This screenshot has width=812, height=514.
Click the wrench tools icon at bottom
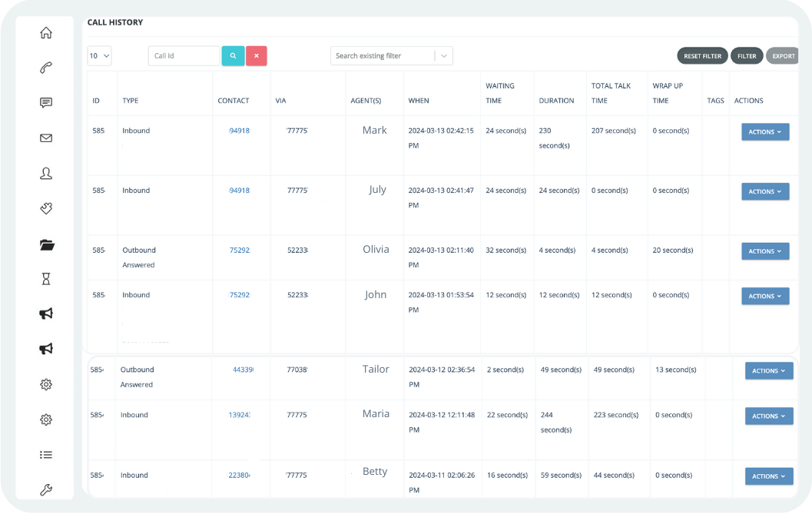coord(45,489)
